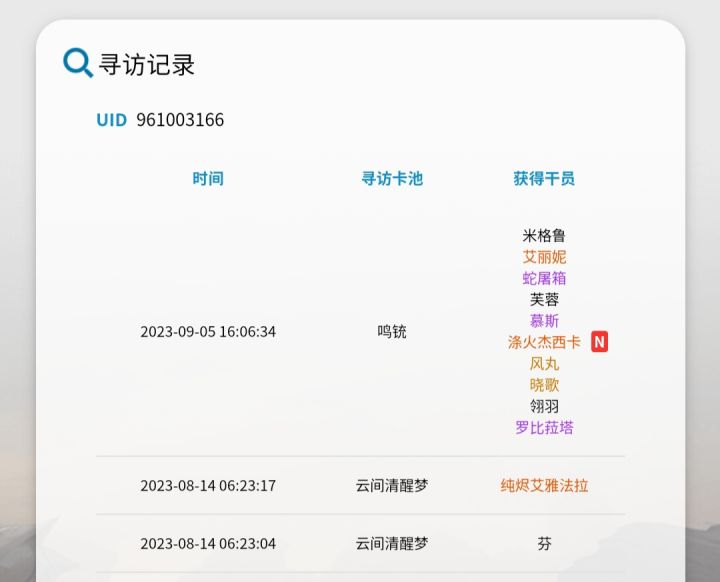Click the timestamp 2023-08-14 06:23:17
The height and width of the screenshot is (582, 720).
208,486
